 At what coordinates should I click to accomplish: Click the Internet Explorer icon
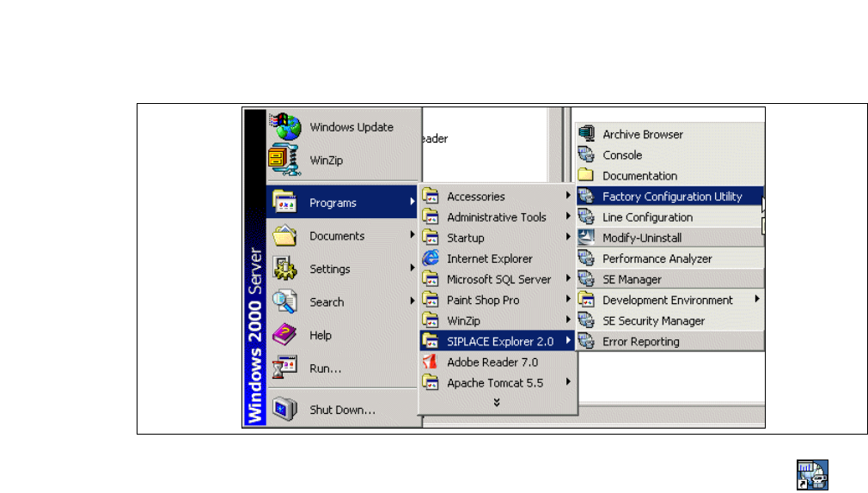click(x=431, y=259)
